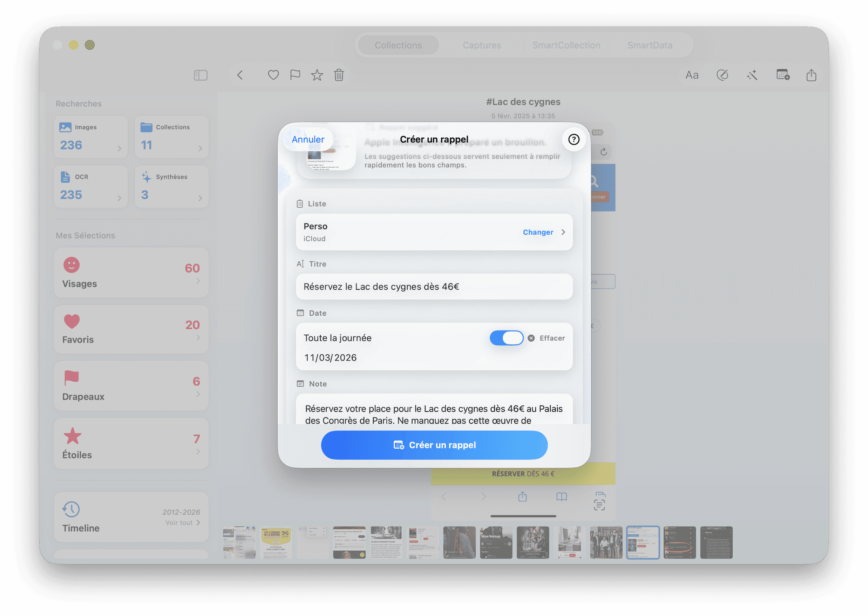Viewport: 868px width, 616px height.
Task: Expand the Visages selection chevron
Action: tap(198, 281)
